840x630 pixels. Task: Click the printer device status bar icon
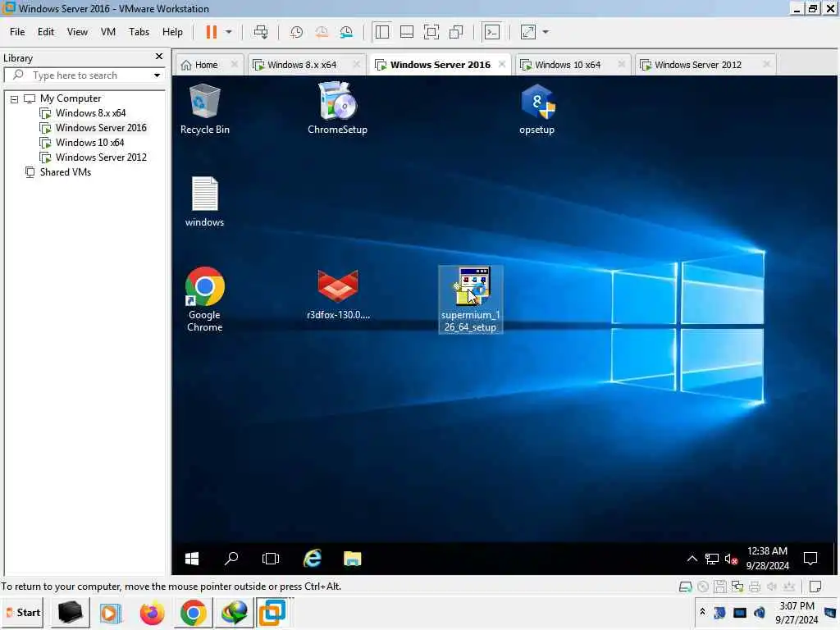point(755,587)
